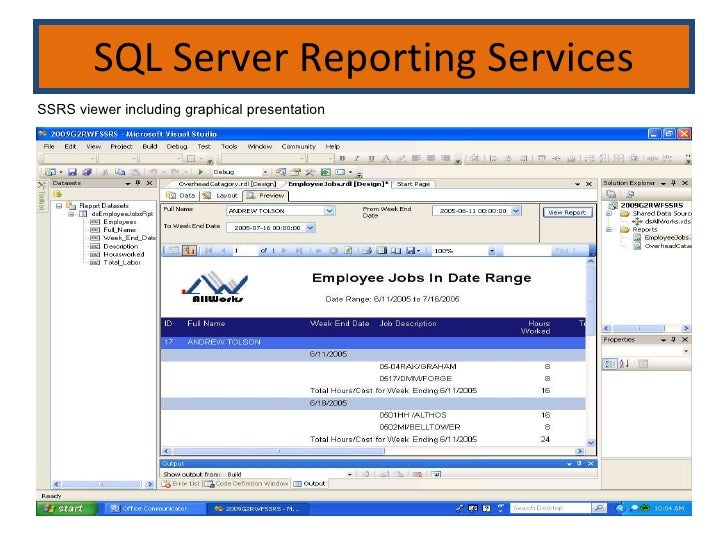728x546 pixels.
Task: Click the Copy icon in the toolbar
Action: click(120, 172)
